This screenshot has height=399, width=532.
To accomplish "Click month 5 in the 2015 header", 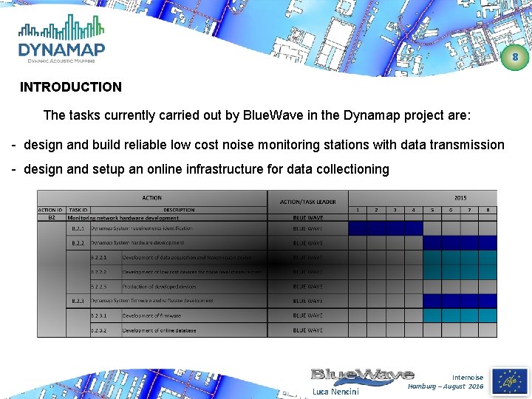I will (x=432, y=210).
